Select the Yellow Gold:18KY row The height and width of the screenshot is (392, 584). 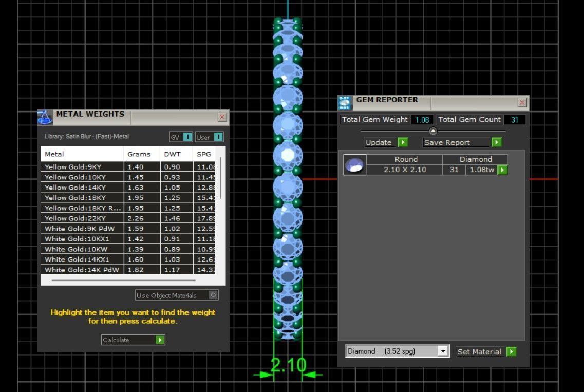(x=128, y=198)
